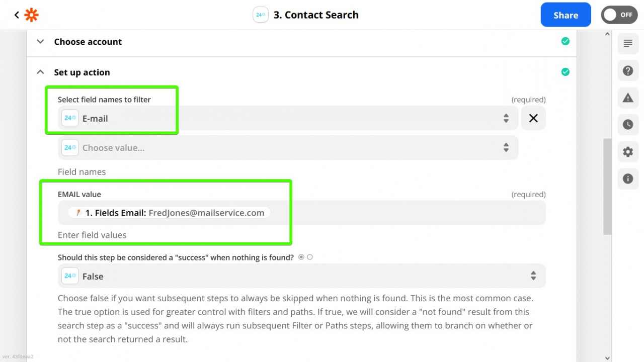Open the E-mail field name dropdown
The width and height of the screenshot is (644, 362).
pos(288,118)
